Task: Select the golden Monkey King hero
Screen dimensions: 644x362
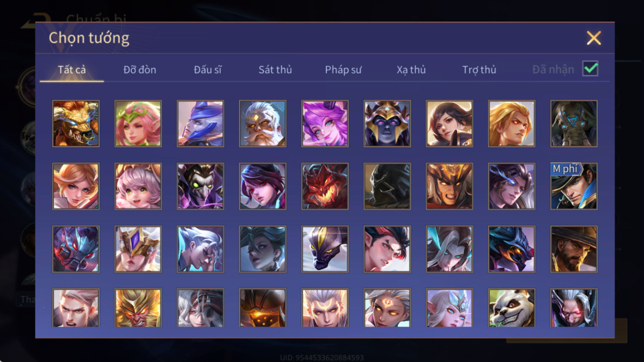Action: click(138, 308)
